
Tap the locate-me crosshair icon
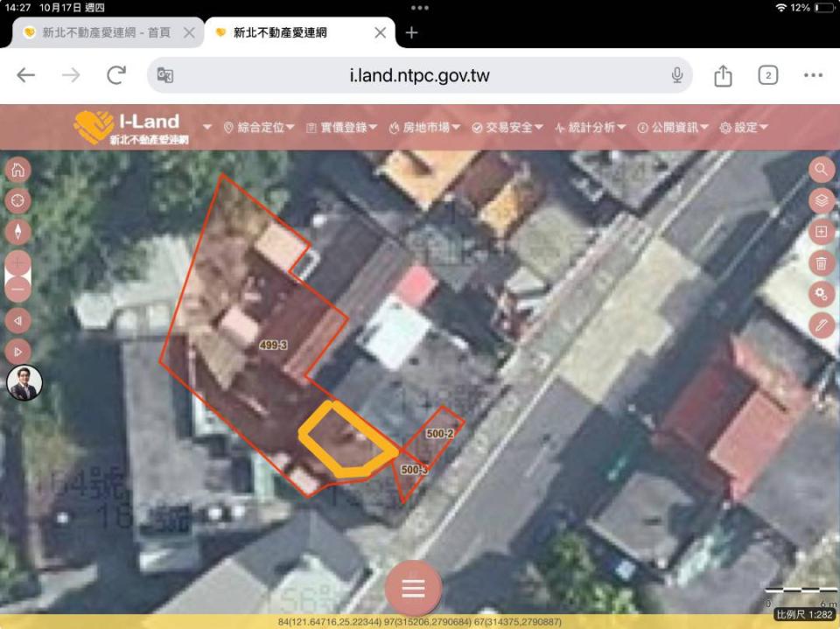18,200
